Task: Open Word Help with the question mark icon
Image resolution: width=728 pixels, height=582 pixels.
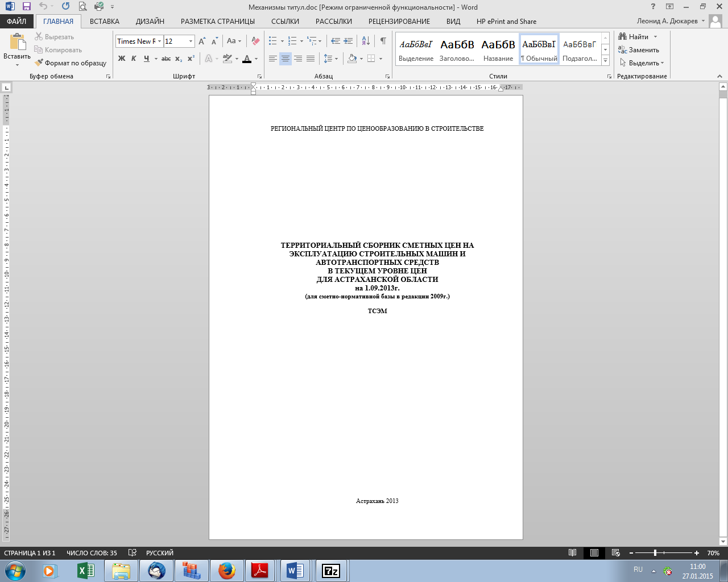Action: point(653,7)
